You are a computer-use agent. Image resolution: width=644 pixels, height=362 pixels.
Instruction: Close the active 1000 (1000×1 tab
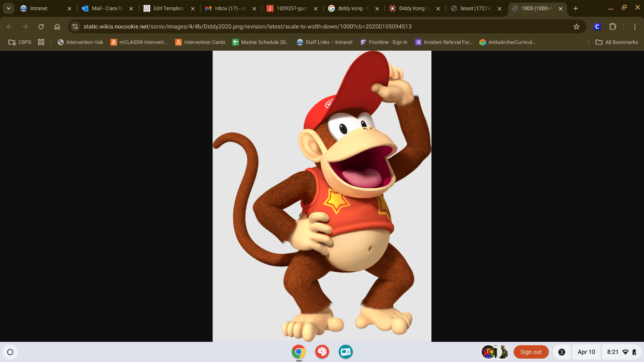[x=560, y=9]
